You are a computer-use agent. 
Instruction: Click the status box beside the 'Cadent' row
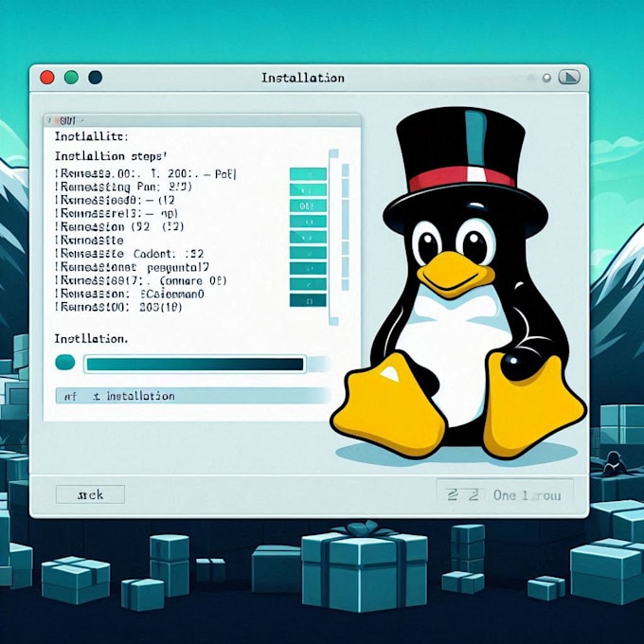coord(308,253)
